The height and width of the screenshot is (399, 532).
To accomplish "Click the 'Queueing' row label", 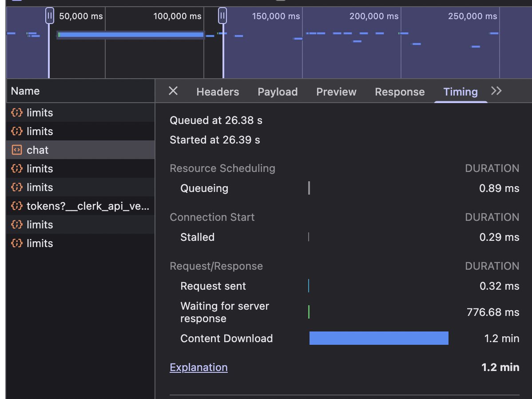I will (x=204, y=188).
